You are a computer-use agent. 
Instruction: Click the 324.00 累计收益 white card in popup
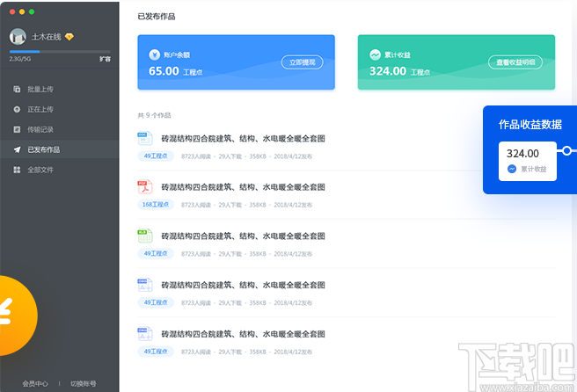tap(528, 161)
